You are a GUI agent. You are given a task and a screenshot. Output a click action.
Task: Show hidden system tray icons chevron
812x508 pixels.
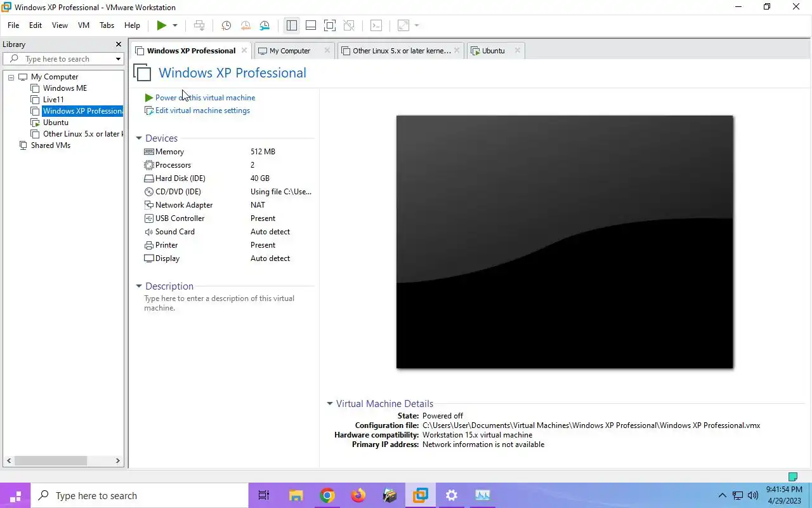tap(722, 495)
